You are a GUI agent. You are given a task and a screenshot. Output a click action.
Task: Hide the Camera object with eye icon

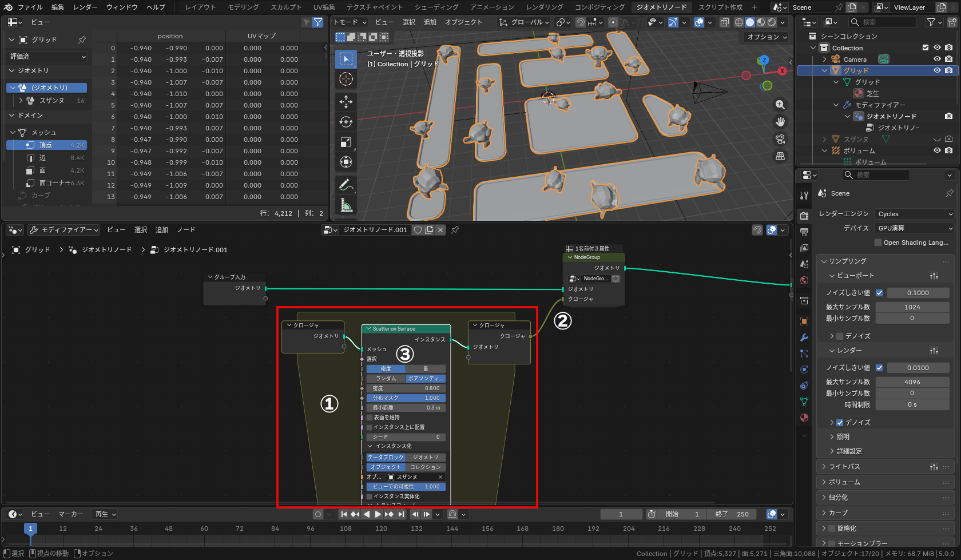[937, 59]
